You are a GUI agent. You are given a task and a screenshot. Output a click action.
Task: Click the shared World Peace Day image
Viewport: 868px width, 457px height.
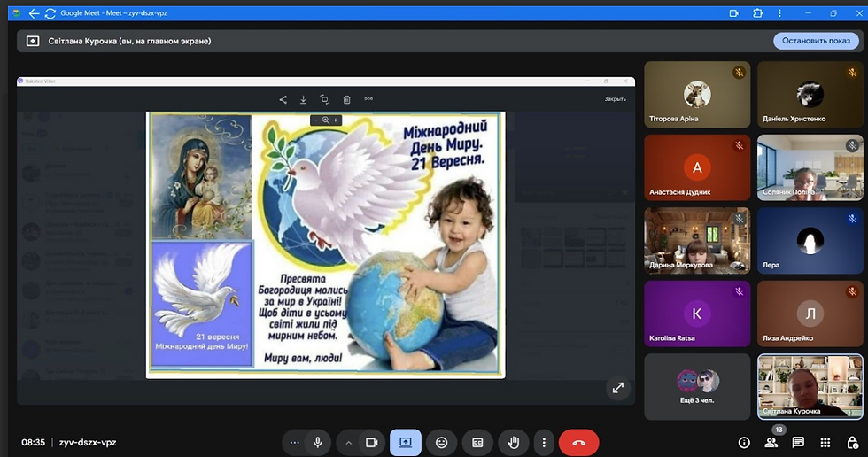[x=326, y=245]
